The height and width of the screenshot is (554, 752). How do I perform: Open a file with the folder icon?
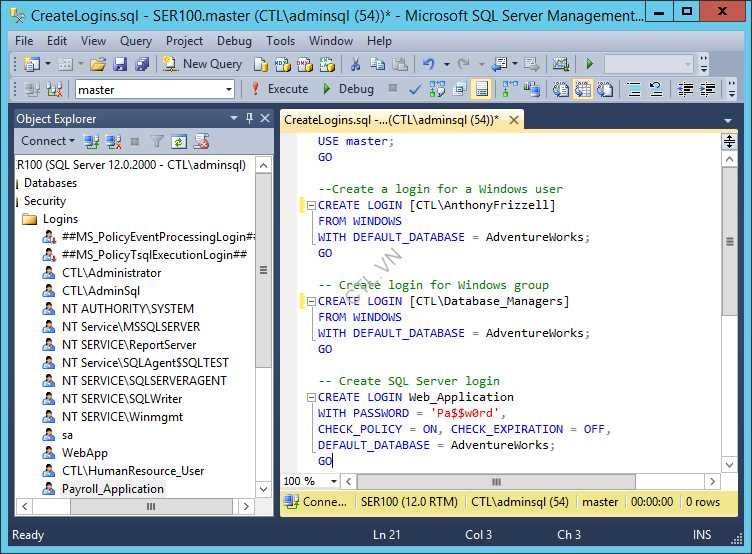coord(98,64)
